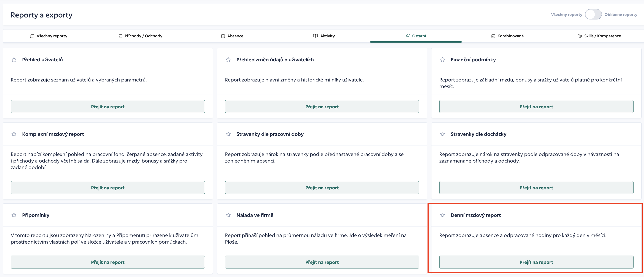Open the Komplexní mzdový report via its button
The width and height of the screenshot is (644, 277).
click(x=108, y=187)
